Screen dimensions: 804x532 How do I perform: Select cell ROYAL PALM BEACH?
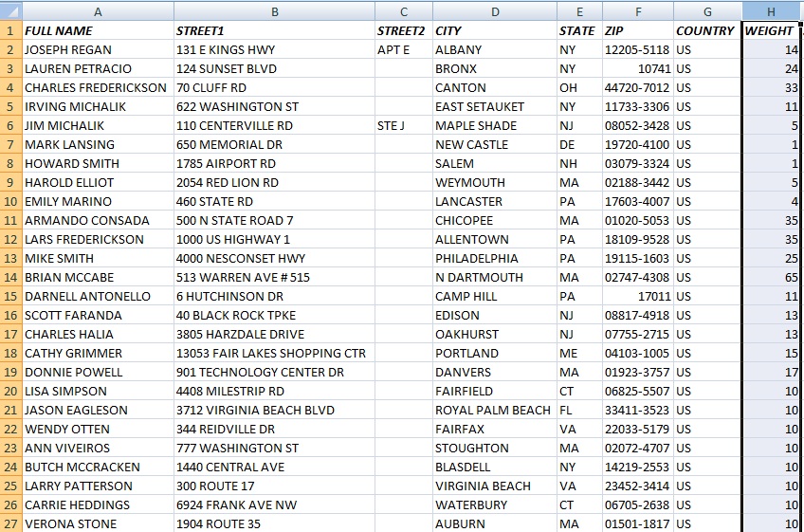point(495,411)
